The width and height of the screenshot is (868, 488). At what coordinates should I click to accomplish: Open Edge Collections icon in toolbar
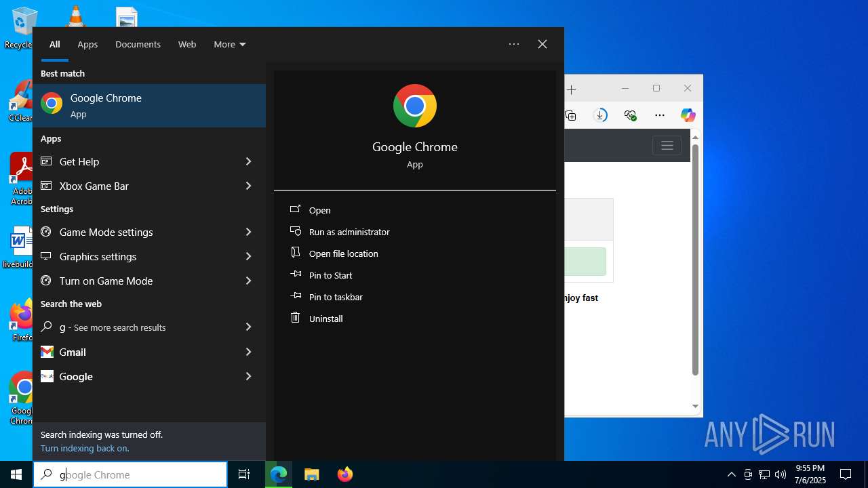[571, 115]
